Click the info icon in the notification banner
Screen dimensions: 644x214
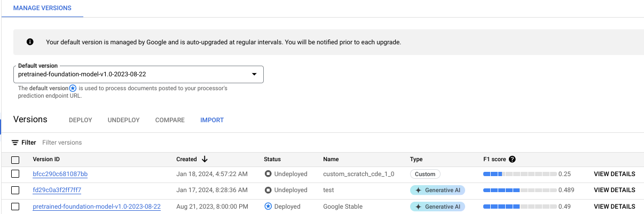(30, 42)
